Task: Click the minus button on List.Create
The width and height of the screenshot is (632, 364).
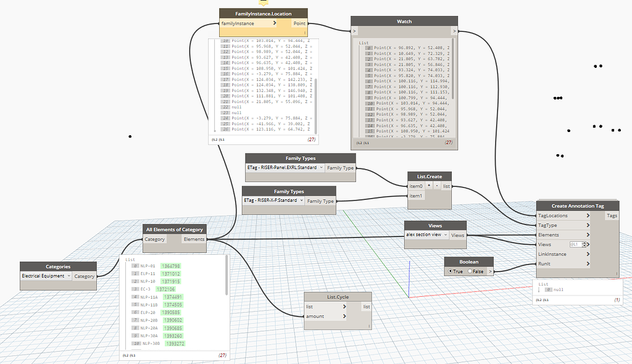Action: click(437, 186)
